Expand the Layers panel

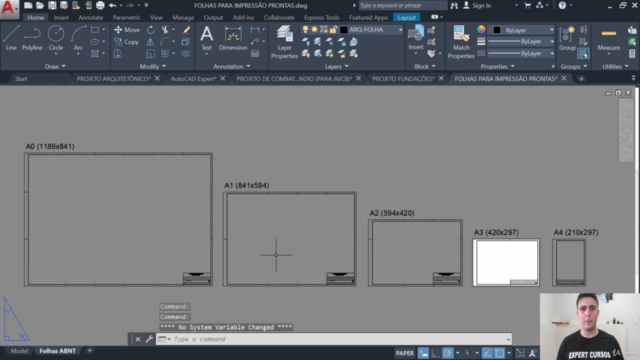point(337,66)
